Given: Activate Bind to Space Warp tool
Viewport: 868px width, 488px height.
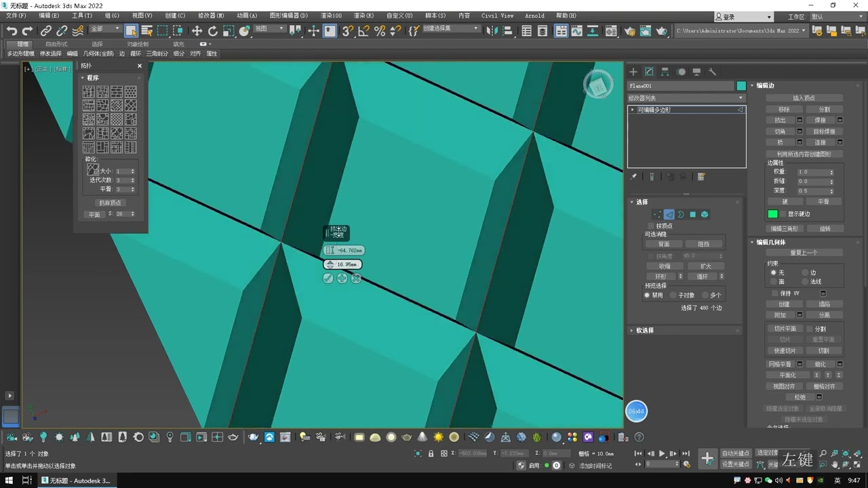Looking at the screenshot, I should point(78,30).
